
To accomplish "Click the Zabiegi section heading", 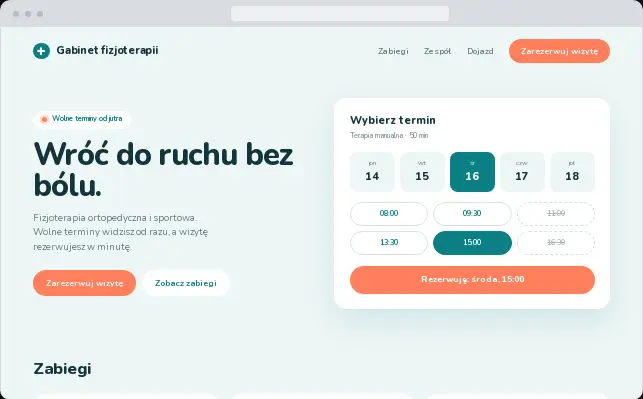I will tap(62, 369).
